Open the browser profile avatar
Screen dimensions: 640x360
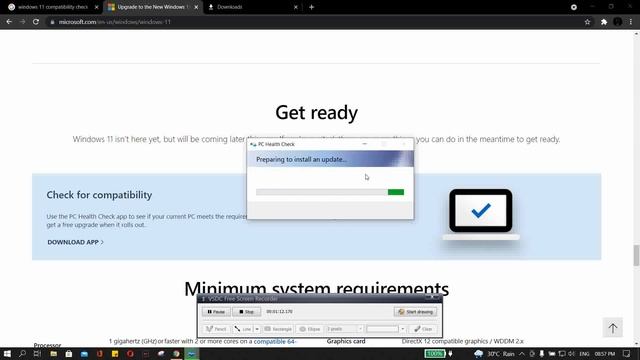(618, 22)
